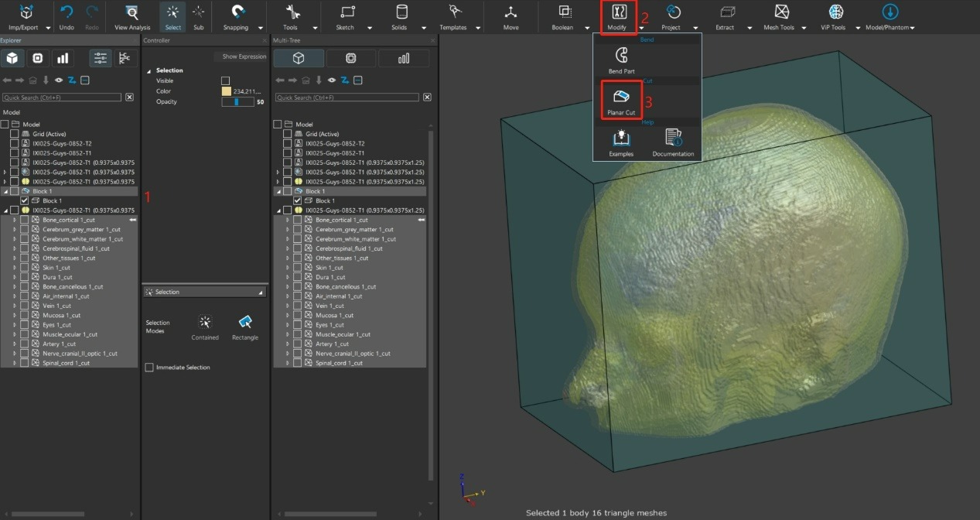Choose the Rectangle selection mode
Image resolution: width=980 pixels, height=520 pixels.
point(245,322)
